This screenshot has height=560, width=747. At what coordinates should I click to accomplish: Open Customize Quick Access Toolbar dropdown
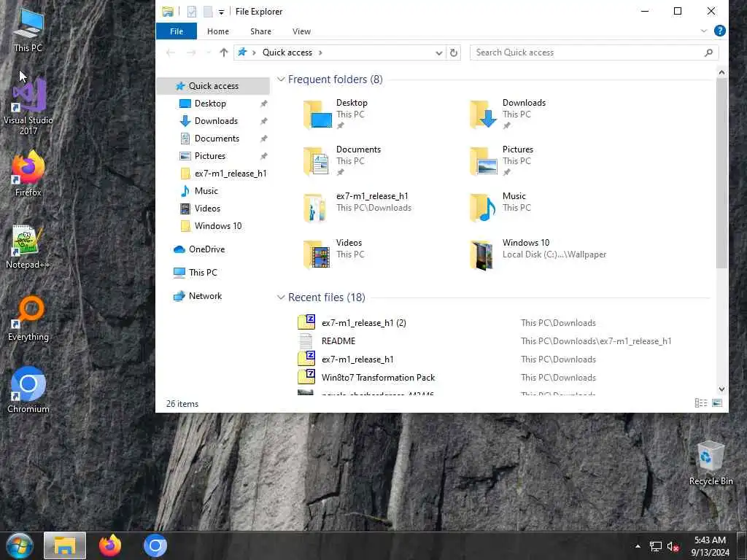[x=221, y=12]
